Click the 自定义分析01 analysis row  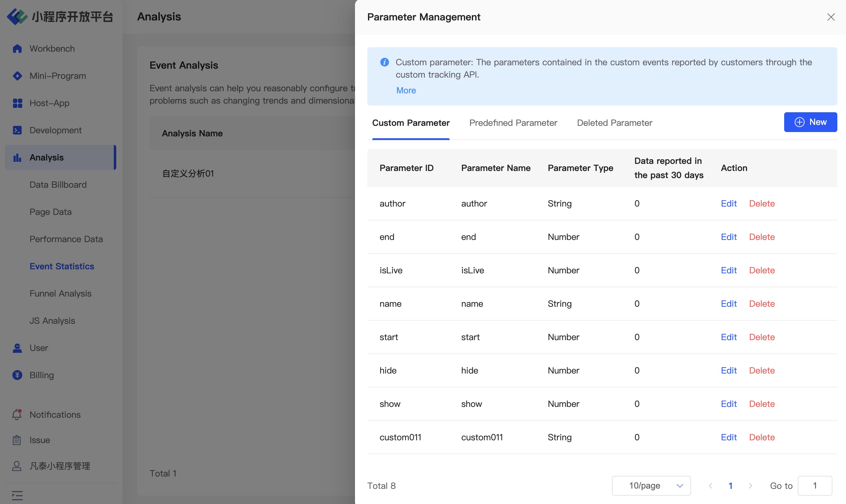(252, 173)
